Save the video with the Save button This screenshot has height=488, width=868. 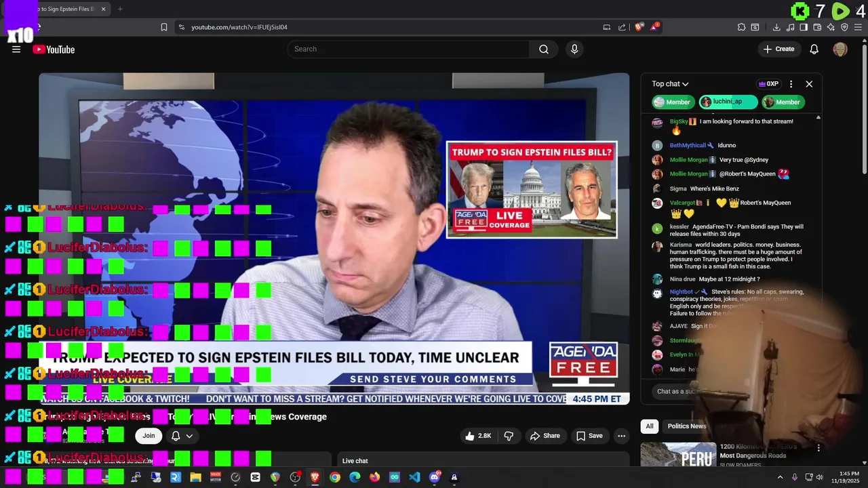589,436
